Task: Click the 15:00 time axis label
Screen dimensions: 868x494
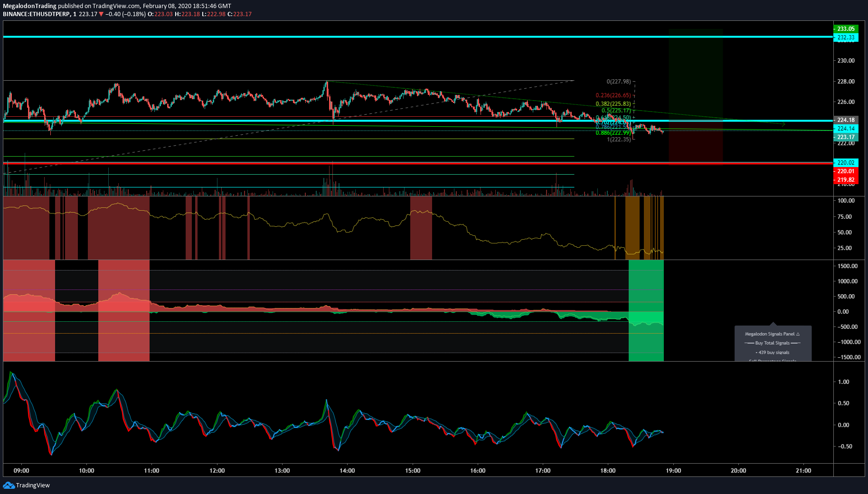Action: pos(413,471)
